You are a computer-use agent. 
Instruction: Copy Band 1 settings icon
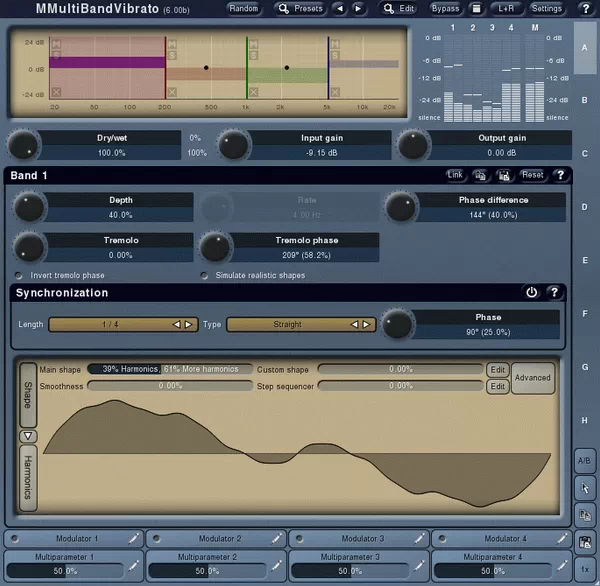[x=480, y=175]
